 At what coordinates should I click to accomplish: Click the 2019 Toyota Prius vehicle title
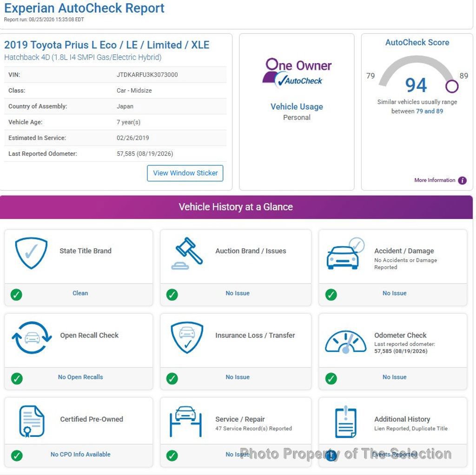pyautogui.click(x=106, y=45)
